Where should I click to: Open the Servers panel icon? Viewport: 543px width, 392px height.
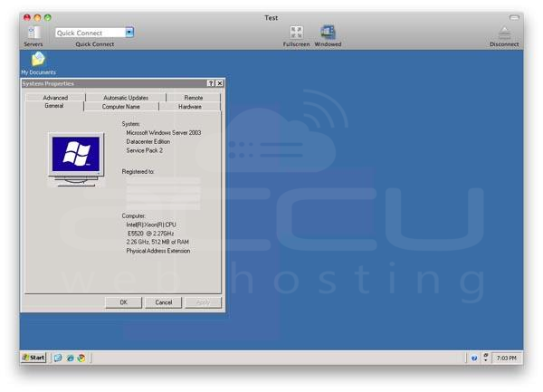point(33,33)
